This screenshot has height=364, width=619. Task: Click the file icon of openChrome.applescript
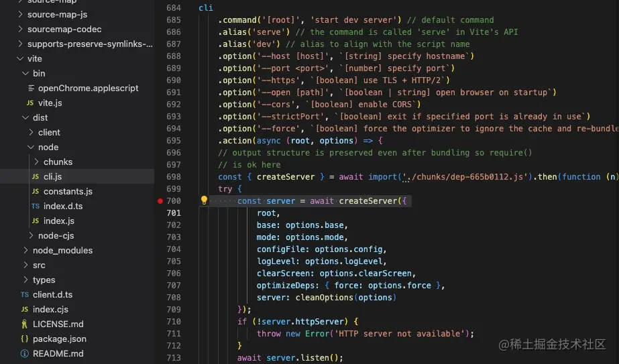[x=31, y=88]
